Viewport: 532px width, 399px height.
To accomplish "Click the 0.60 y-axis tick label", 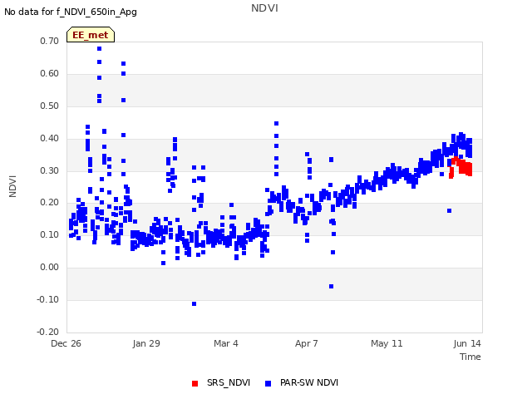I will [x=49, y=74].
